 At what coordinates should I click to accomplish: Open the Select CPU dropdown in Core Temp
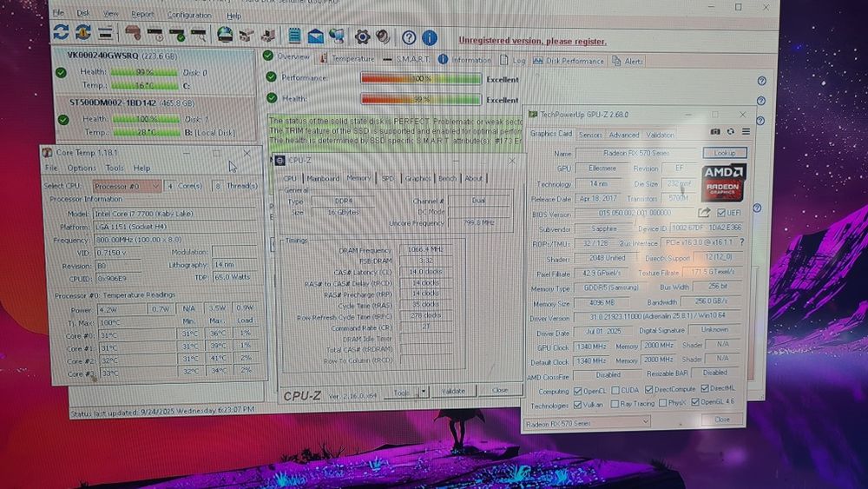pyautogui.click(x=127, y=187)
